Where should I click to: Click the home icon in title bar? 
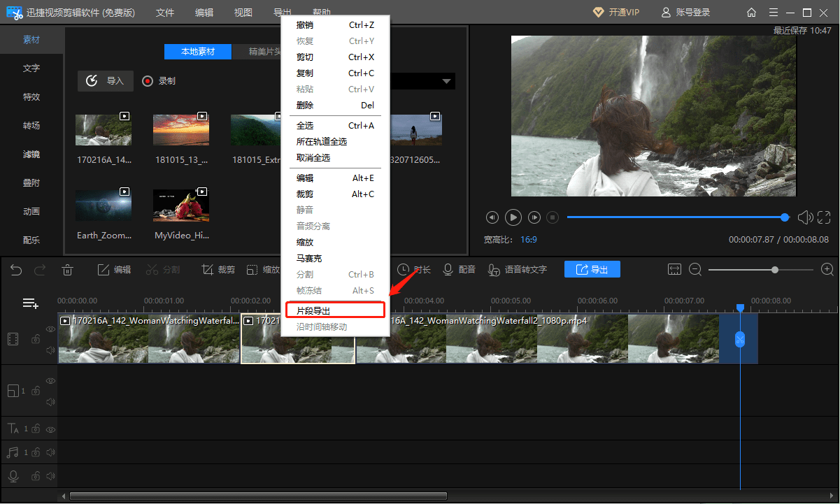(751, 13)
